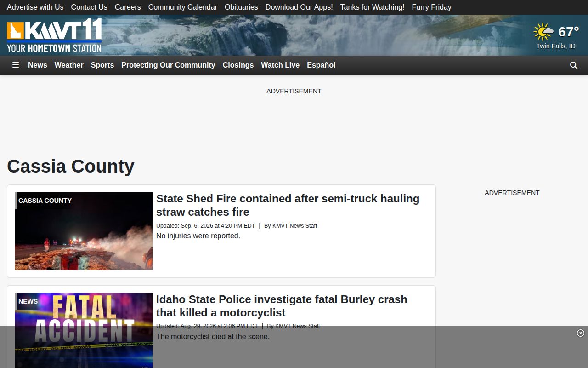588x368 pixels.
Task: Click the sunny weather icon
Action: click(543, 32)
